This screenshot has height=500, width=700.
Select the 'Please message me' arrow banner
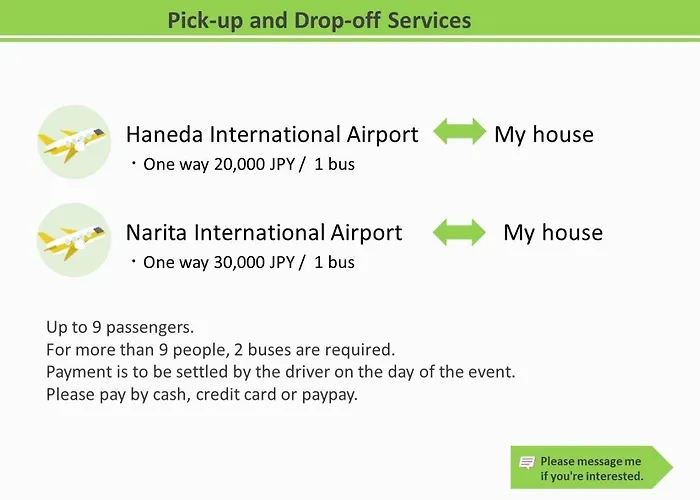point(592,467)
